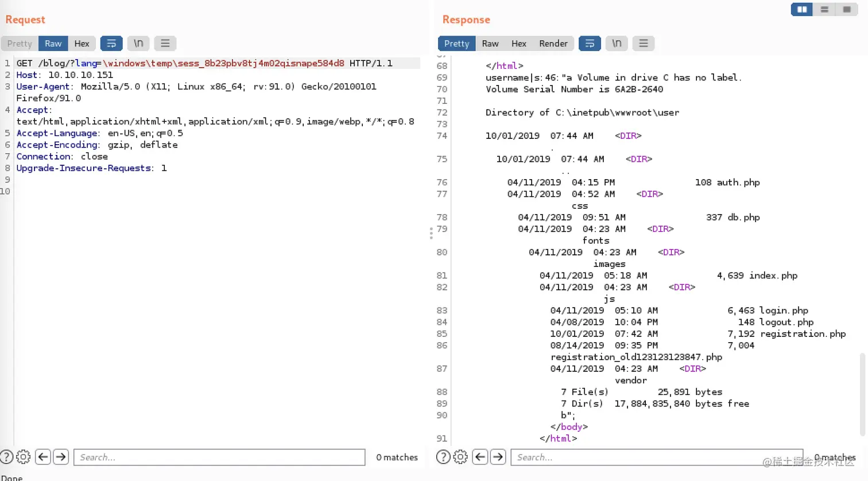Toggle word wrap icon in Request pane
This screenshot has width=868, height=481.
click(111, 44)
